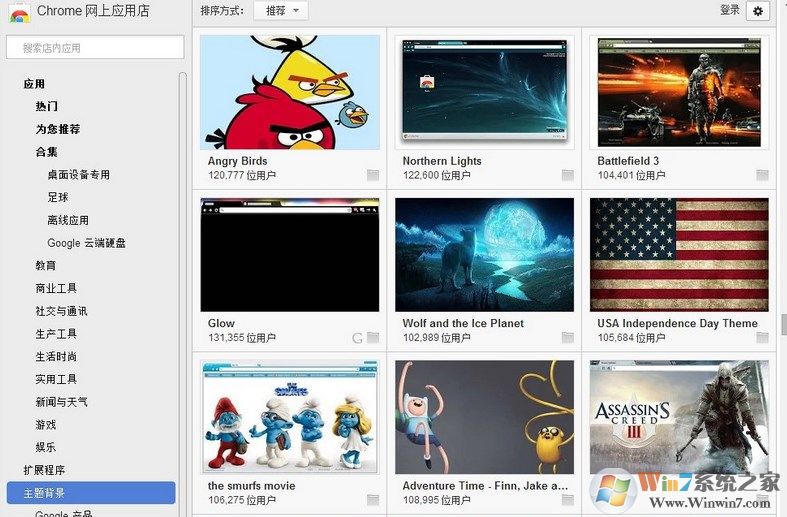
Task: Click the theme icon beside Angry Birds
Action: [373, 175]
